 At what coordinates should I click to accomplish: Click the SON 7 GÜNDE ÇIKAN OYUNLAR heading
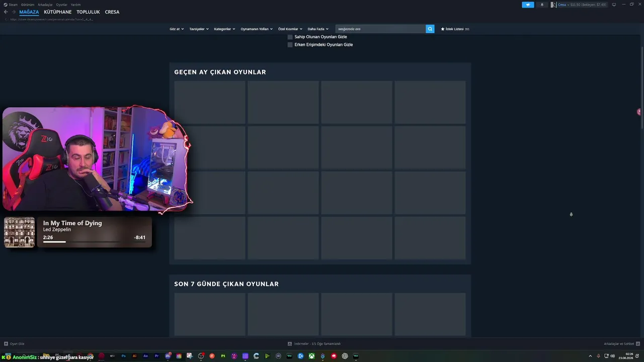pyautogui.click(x=226, y=284)
